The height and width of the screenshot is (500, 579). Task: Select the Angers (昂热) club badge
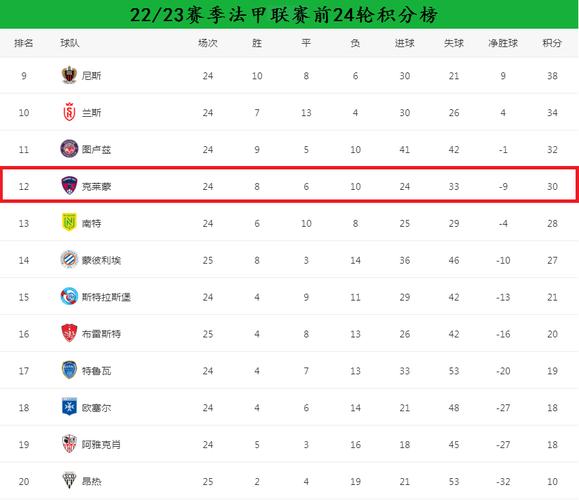point(69,480)
